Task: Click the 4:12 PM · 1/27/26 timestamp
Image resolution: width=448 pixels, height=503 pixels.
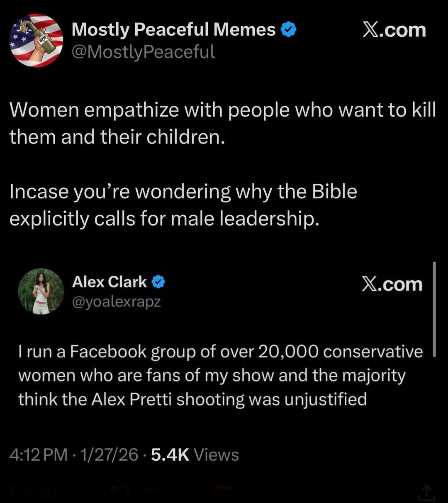Action: (x=73, y=455)
